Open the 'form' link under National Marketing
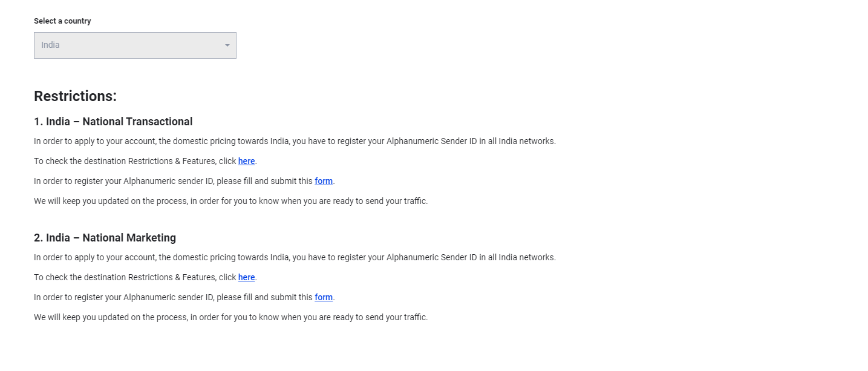Viewport: 868px width, 371px height. pos(324,297)
